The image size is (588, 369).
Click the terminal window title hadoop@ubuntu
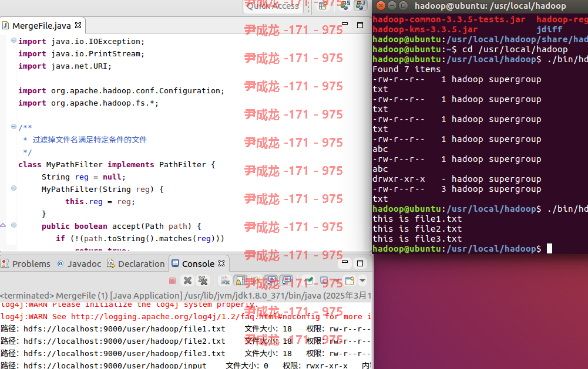pos(490,6)
